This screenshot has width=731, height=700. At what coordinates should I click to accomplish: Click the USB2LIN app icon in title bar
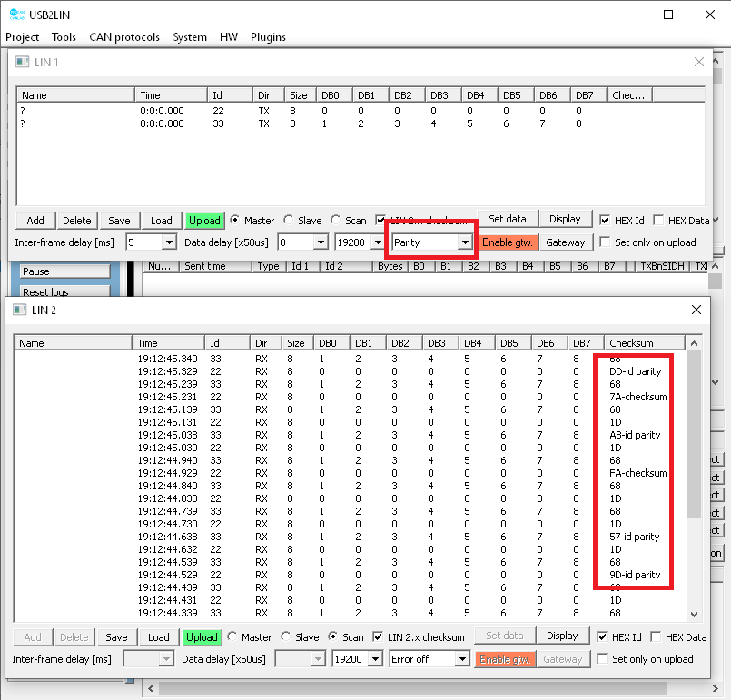coord(16,15)
